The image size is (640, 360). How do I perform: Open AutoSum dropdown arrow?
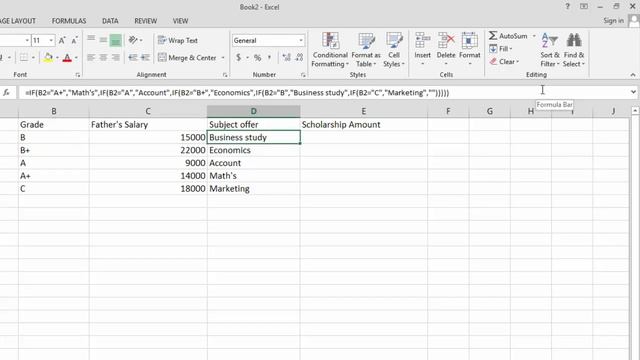pyautogui.click(x=533, y=36)
